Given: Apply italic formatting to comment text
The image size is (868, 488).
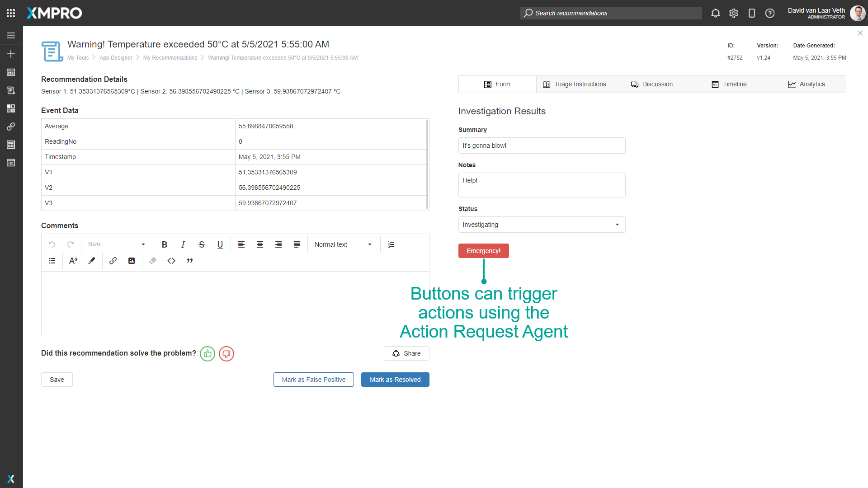Looking at the screenshot, I should pyautogui.click(x=183, y=244).
